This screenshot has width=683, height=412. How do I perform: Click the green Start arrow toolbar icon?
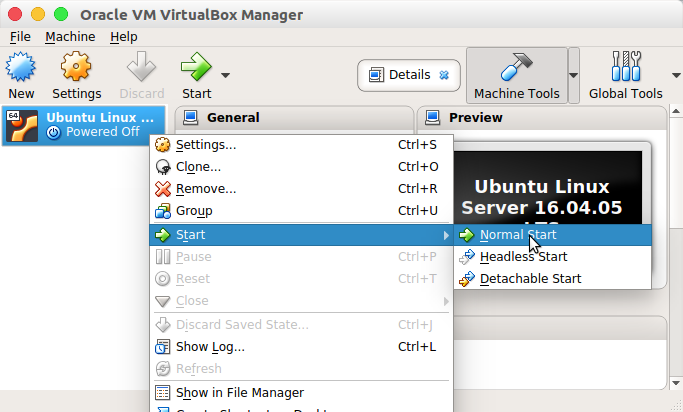pos(196,66)
